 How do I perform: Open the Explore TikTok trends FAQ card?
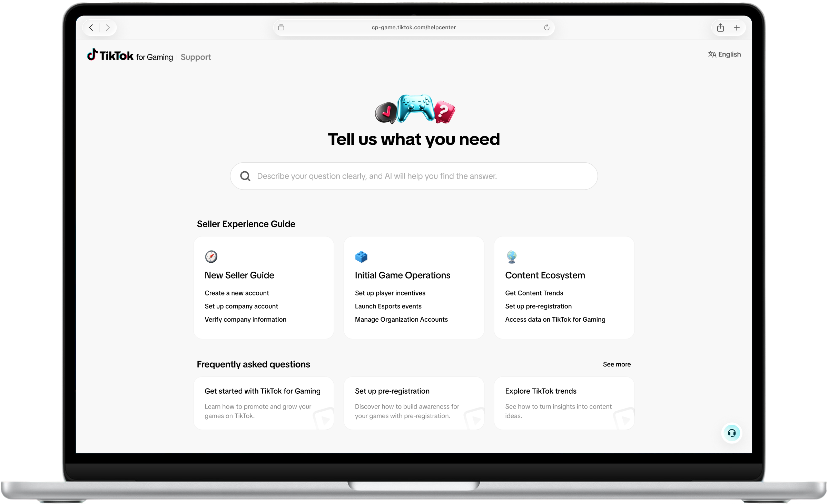click(x=564, y=403)
